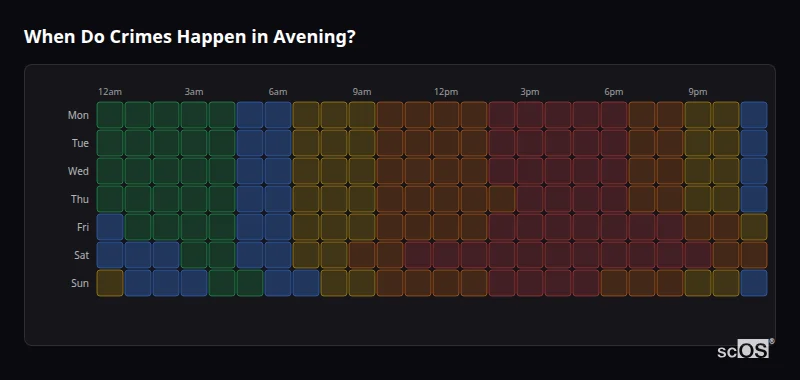Select the Wednesday 12pm heatmap cell
800x380 pixels.
[x=446, y=171]
